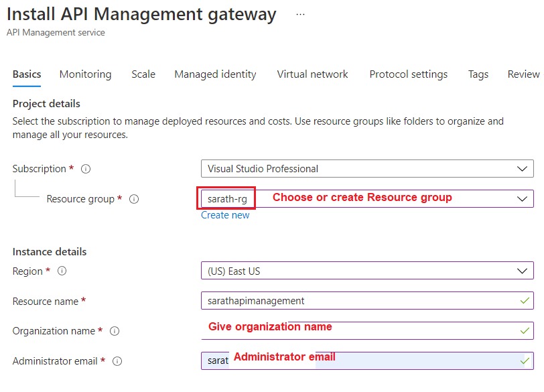Viewport: 544px width, 392px height.
Task: Click inside the Resource name field
Action: pos(335,302)
